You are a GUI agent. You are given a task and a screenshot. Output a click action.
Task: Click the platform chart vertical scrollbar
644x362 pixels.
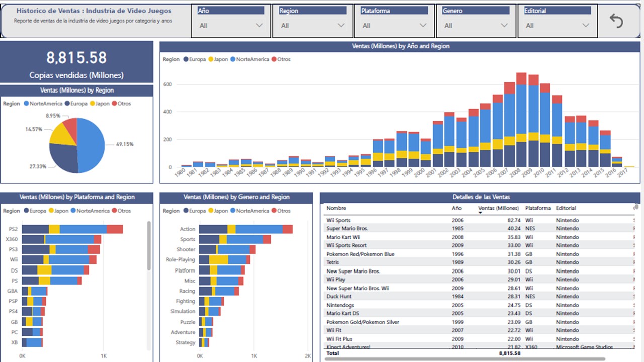(x=149, y=246)
